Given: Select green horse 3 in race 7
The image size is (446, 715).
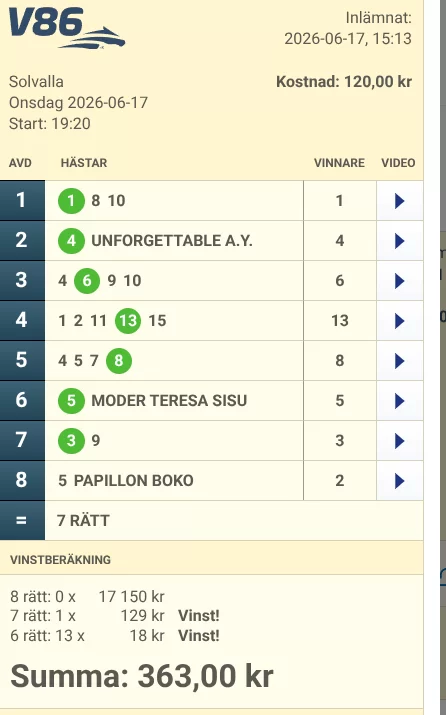Looking at the screenshot, I should coord(71,440).
